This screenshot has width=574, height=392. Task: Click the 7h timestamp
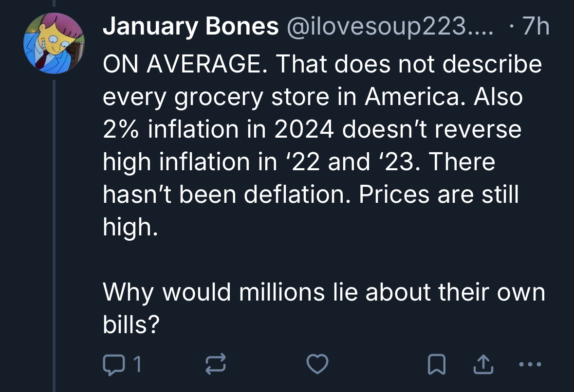[x=535, y=27]
